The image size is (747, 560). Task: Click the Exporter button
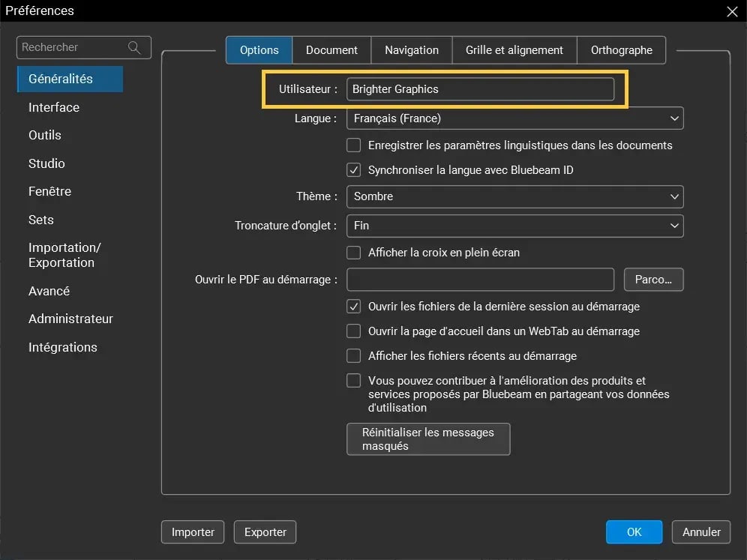(265, 532)
